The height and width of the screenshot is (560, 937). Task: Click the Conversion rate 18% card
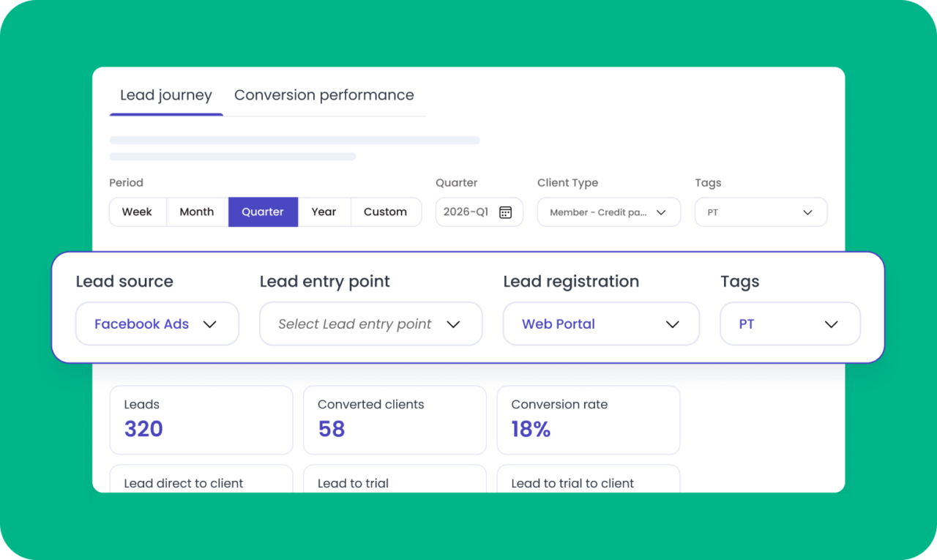coord(588,420)
